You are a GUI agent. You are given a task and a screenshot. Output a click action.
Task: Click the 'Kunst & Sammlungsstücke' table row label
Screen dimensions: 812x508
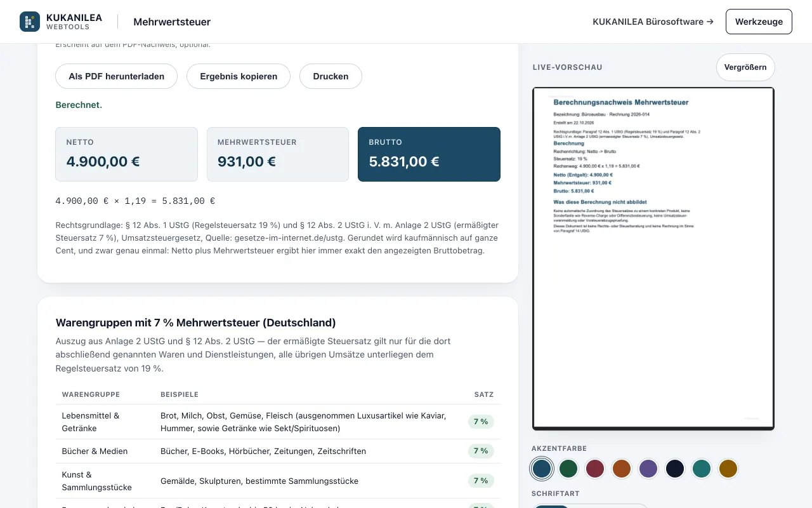point(96,481)
